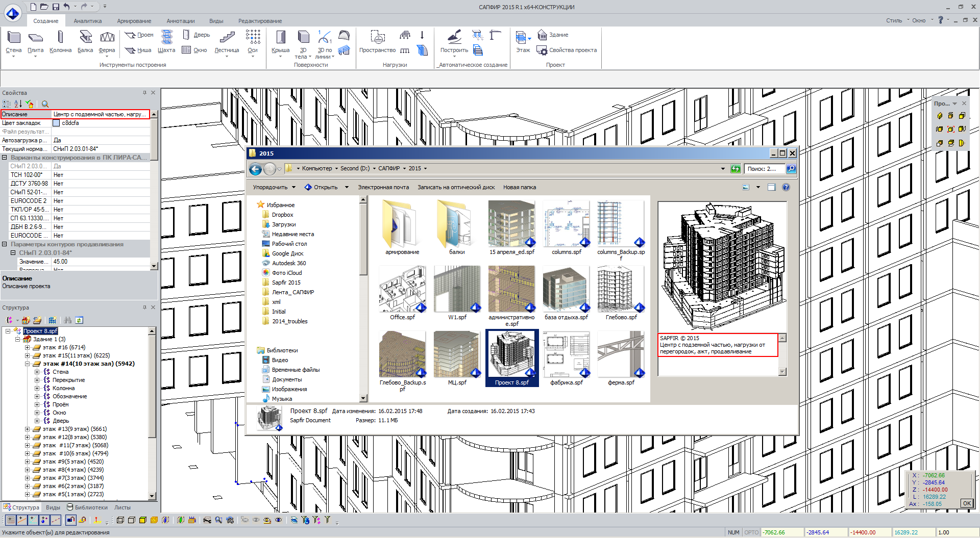Toggle ОРТО mode in the status bar
Image resolution: width=980 pixels, height=538 pixels.
tap(751, 532)
